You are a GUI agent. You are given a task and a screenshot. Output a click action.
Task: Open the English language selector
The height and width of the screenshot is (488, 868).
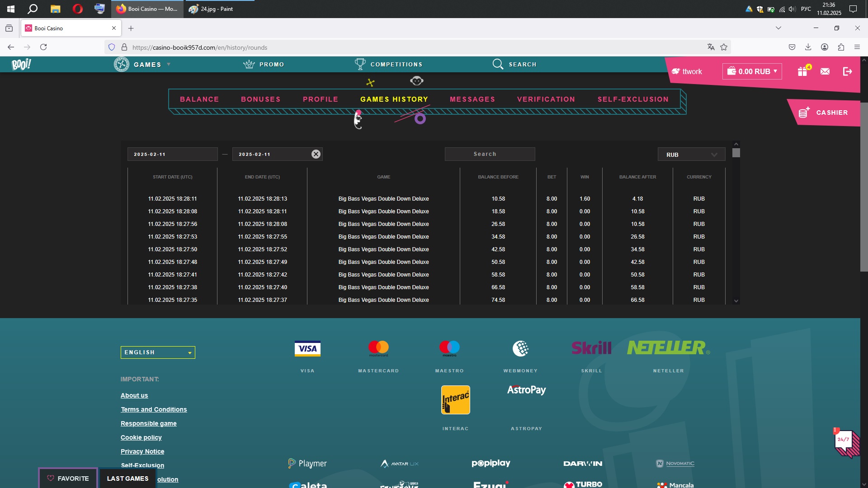[158, 352]
